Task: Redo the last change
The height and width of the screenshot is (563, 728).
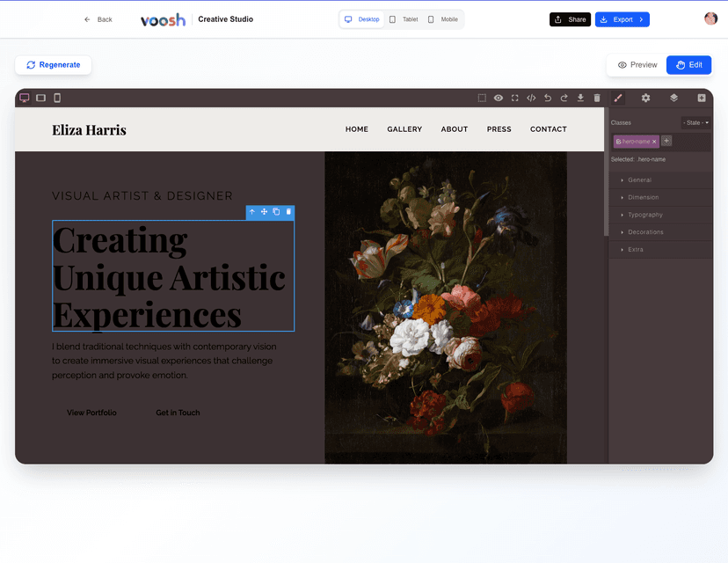Action: (x=564, y=98)
